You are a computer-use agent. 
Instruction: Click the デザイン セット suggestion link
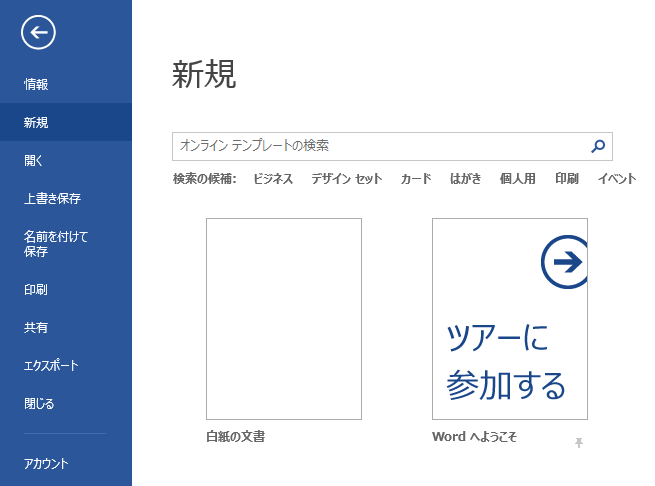pyautogui.click(x=346, y=179)
